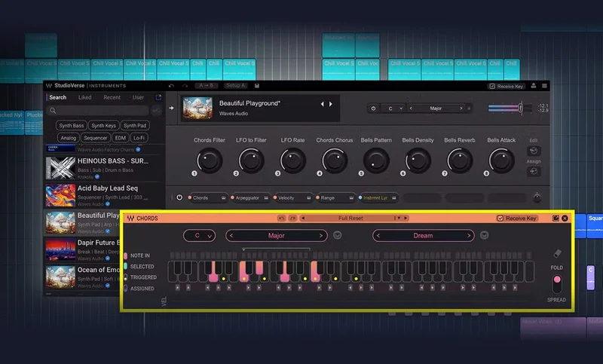This screenshot has width=603, height=364.
Task: Open keyboard icon on the Range slot
Action: point(351,197)
